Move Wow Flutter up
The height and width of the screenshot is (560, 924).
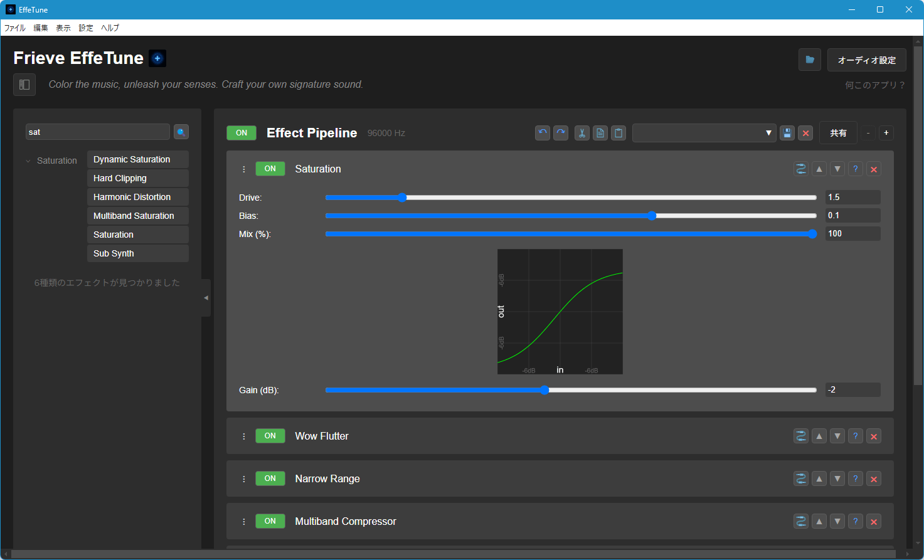pyautogui.click(x=819, y=436)
